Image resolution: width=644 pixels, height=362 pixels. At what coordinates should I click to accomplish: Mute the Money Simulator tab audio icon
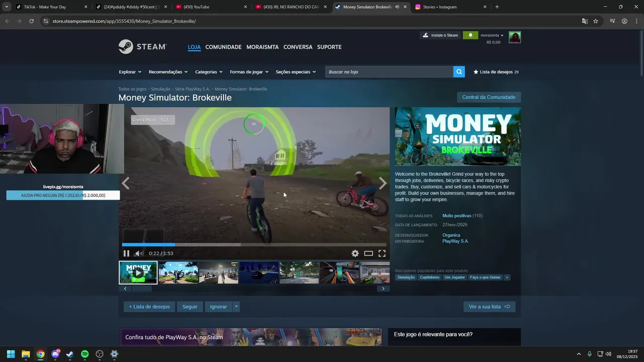pyautogui.click(x=397, y=7)
